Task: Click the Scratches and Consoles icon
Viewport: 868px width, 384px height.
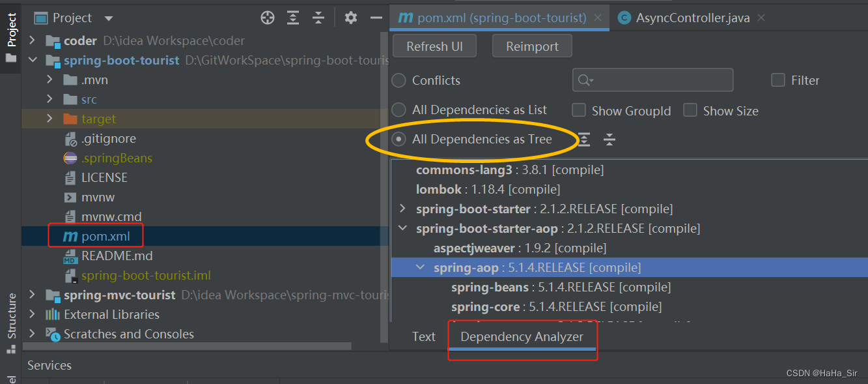Action: (53, 334)
